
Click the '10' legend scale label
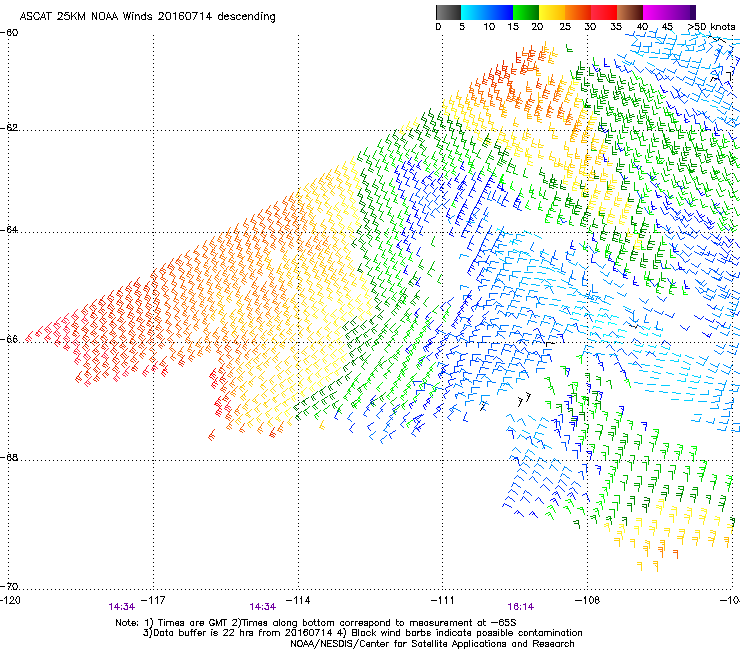489,27
